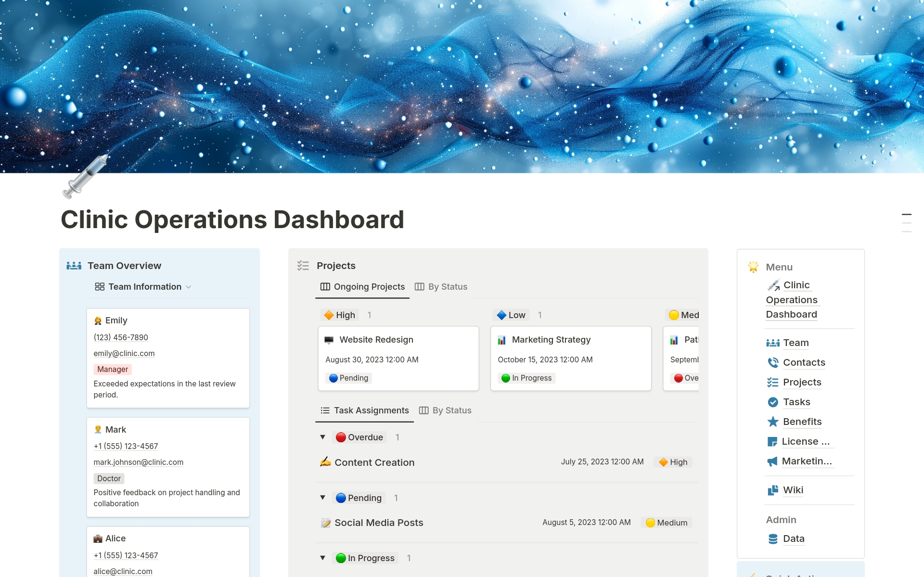Open the Wiki pages icon

click(x=773, y=490)
